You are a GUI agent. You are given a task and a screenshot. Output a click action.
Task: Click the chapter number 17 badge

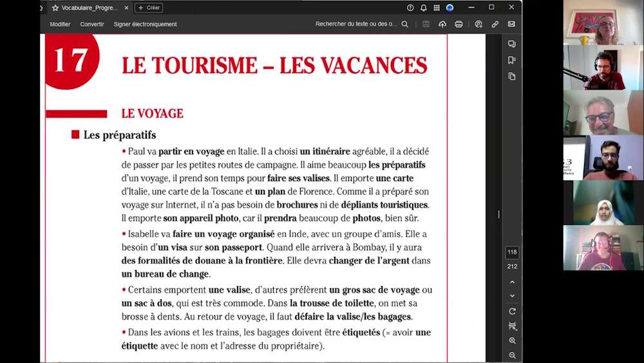[x=71, y=59]
